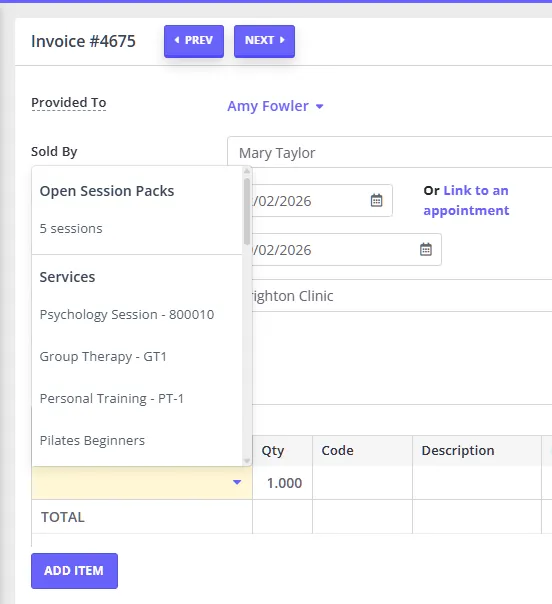Select Personal Training - PT-1
This screenshot has width=552, height=604.
tap(137, 398)
